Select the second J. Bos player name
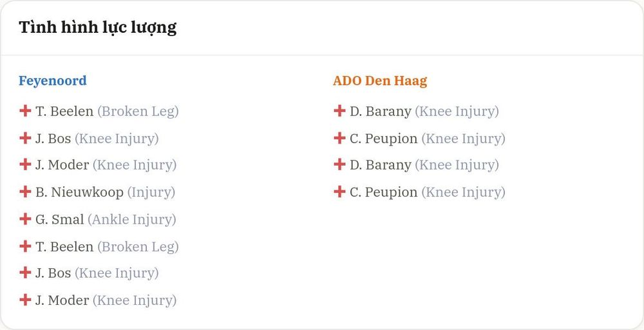Image resolution: width=644 pixels, height=330 pixels. tap(53, 273)
